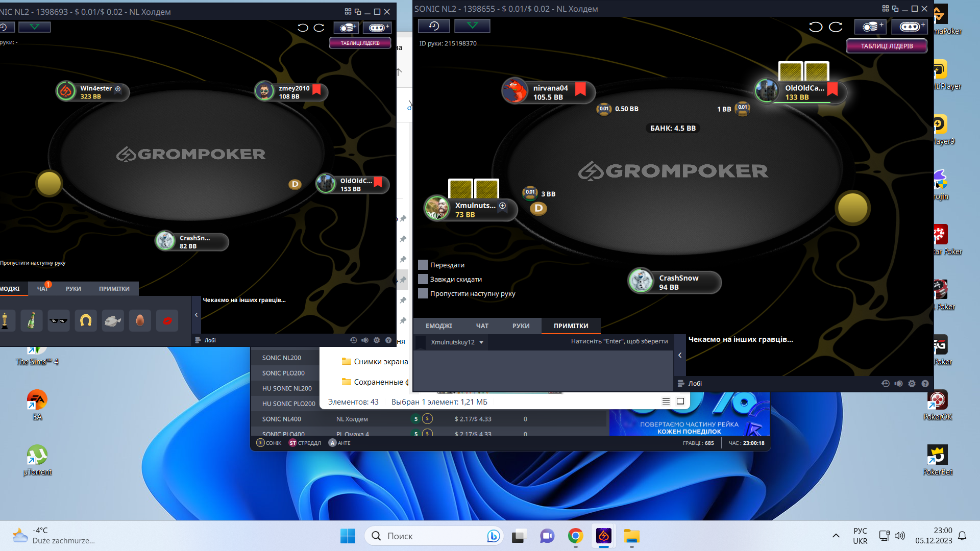This screenshot has width=980, height=551.
Task: Open settings gear in right table footer
Action: [912, 383]
